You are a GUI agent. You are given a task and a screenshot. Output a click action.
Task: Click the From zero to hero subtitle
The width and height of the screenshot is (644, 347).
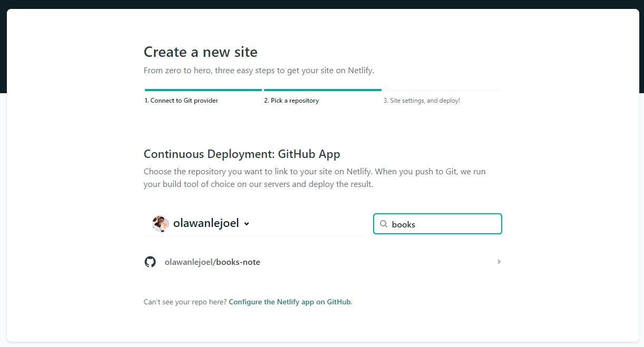tap(259, 70)
